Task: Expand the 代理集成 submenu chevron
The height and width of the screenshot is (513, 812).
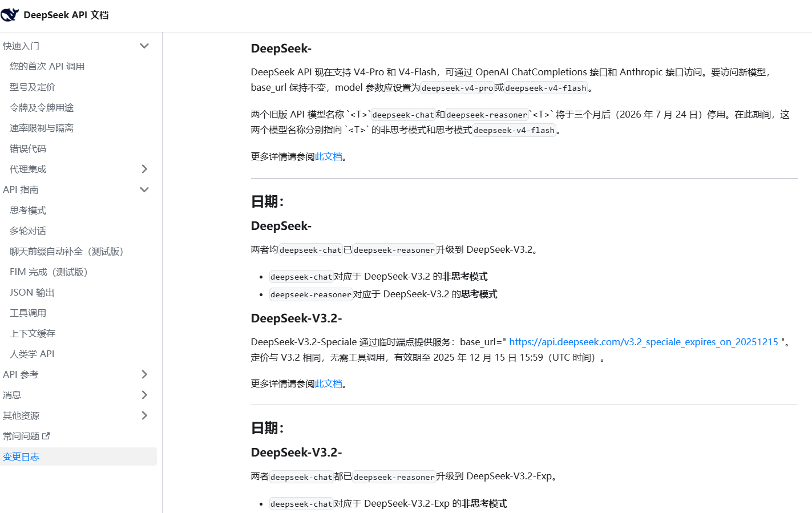Action: [144, 169]
